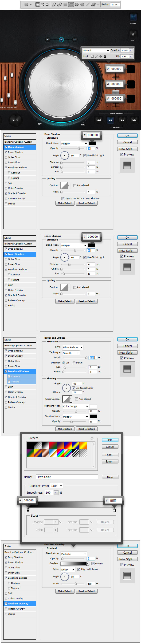Viewport: 141px width, 644px height.
Task: Click the EJECT button on the deck
Action: click(x=133, y=34)
